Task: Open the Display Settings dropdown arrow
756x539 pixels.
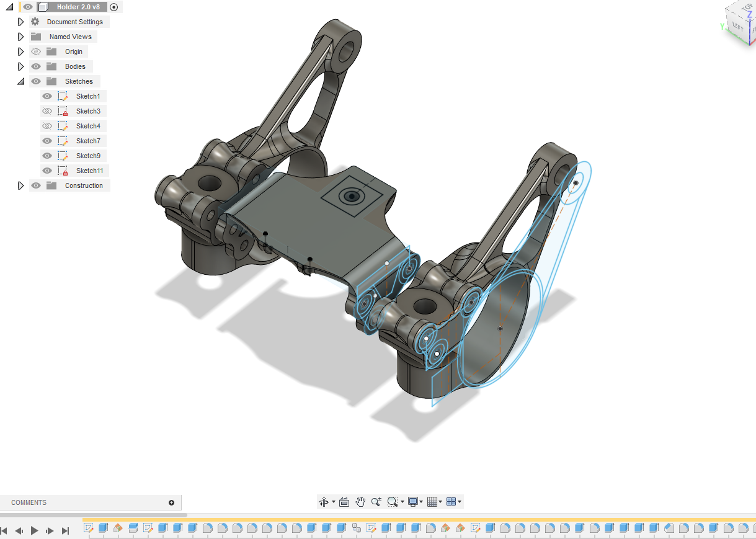Action: tap(422, 502)
